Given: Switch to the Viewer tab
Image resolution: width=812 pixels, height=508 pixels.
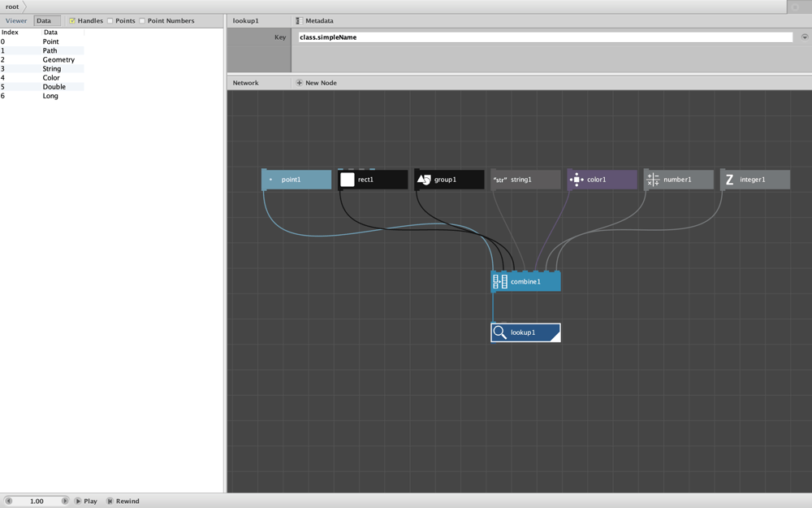Looking at the screenshot, I should point(16,21).
